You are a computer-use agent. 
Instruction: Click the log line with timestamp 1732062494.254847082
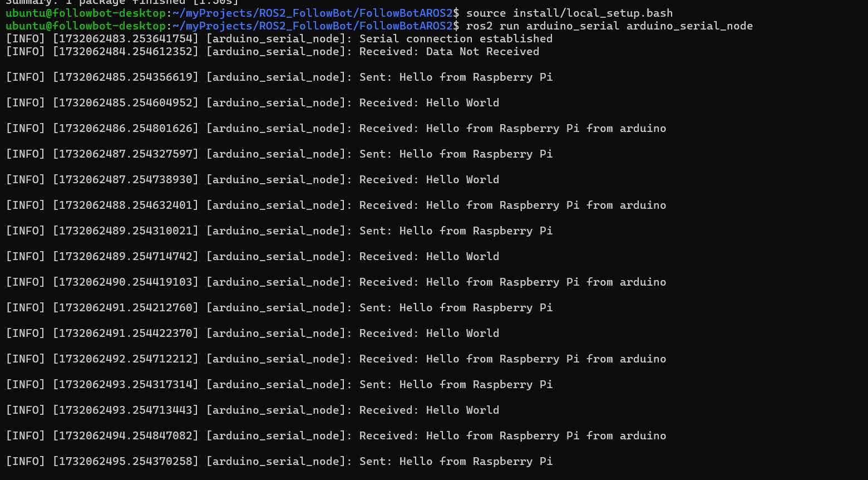[x=336, y=435]
